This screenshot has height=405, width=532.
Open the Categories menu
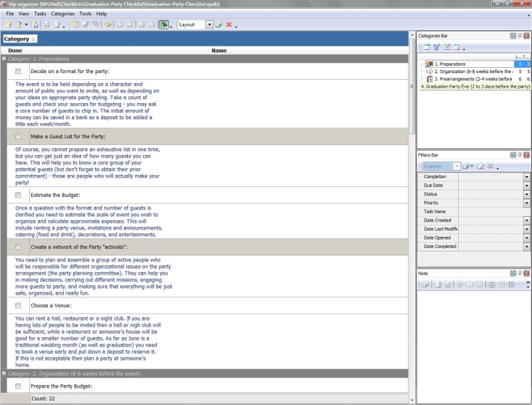(x=63, y=13)
